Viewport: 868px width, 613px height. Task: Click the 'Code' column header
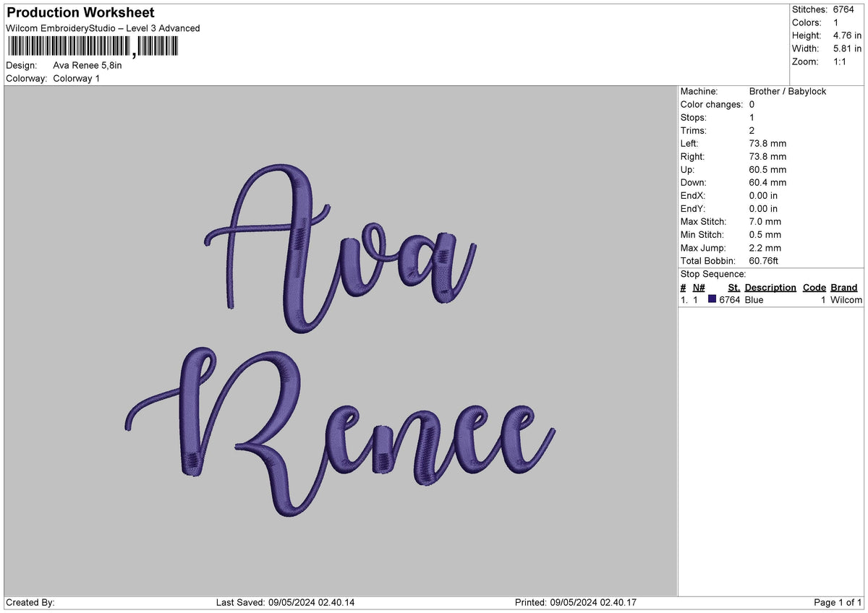pyautogui.click(x=814, y=287)
